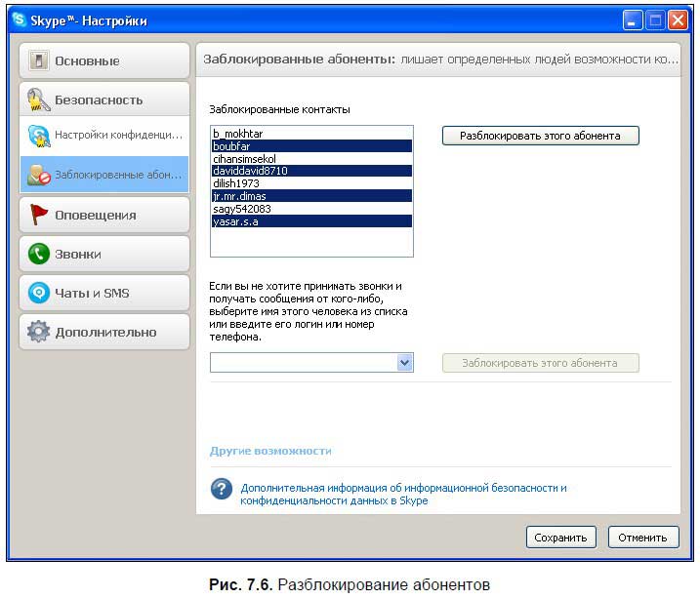The image size is (700, 599).
Task: Click the blue question mark help icon
Action: pos(223,489)
